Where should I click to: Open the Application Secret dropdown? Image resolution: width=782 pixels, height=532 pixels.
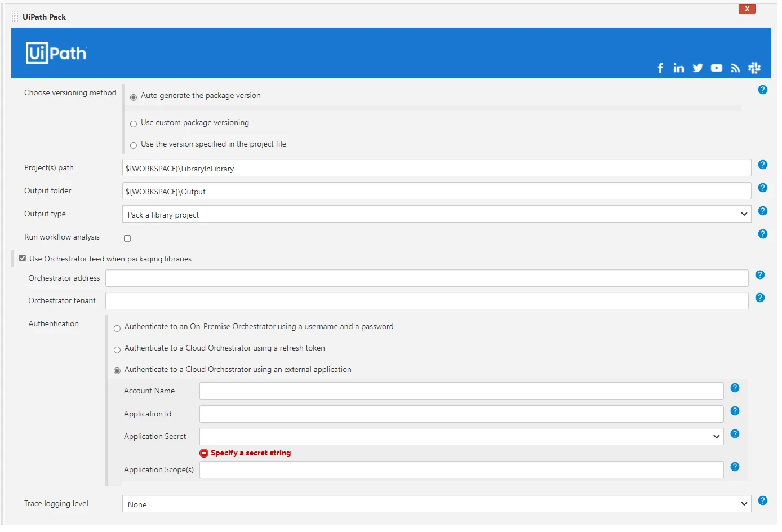461,436
